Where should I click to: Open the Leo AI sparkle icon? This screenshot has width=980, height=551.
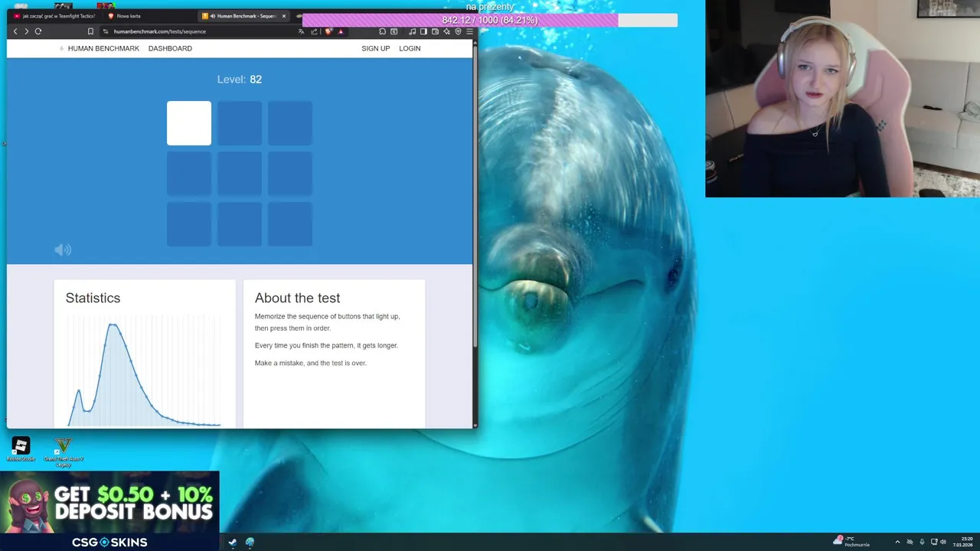(446, 31)
